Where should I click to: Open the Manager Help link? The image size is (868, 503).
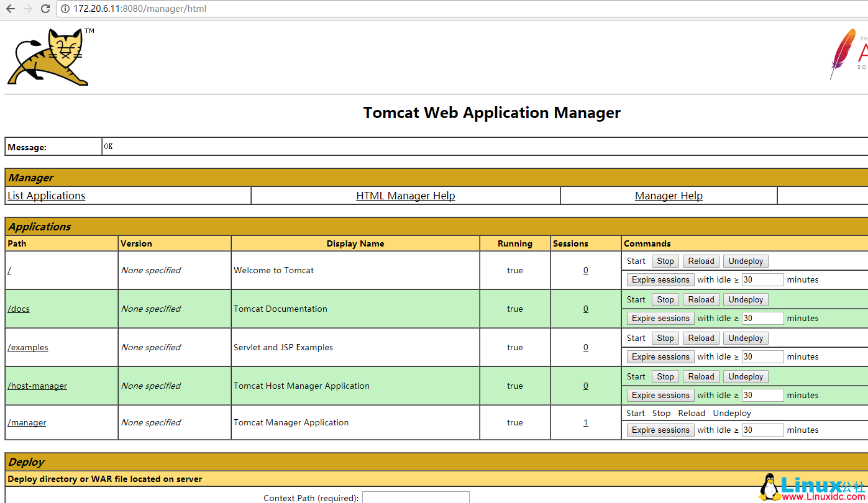coord(669,196)
